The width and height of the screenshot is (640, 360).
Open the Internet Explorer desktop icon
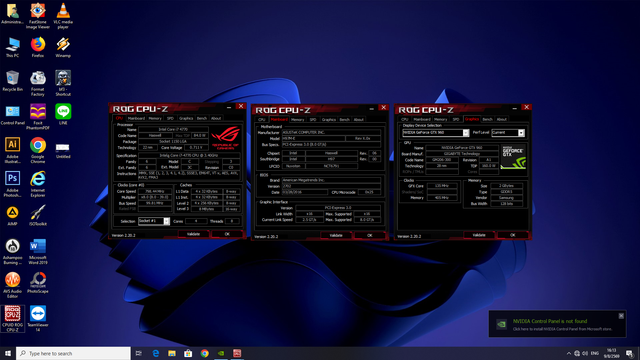(38, 184)
